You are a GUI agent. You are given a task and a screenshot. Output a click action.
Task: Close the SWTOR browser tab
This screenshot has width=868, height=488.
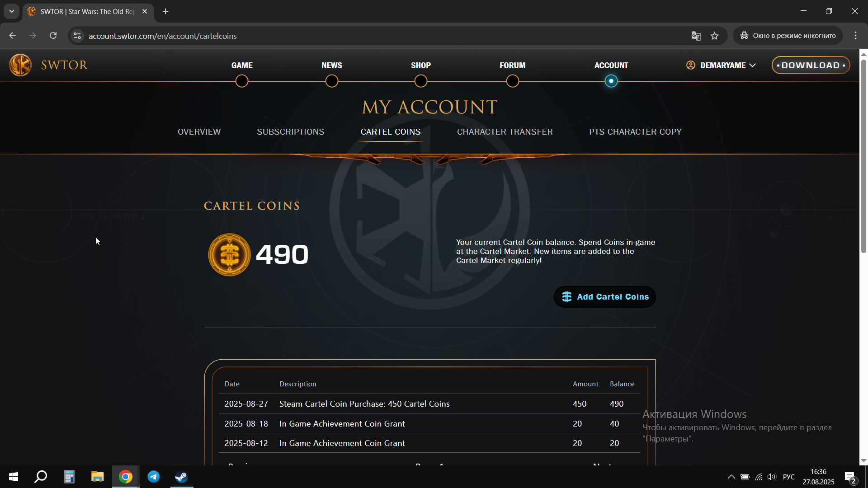[x=145, y=11]
